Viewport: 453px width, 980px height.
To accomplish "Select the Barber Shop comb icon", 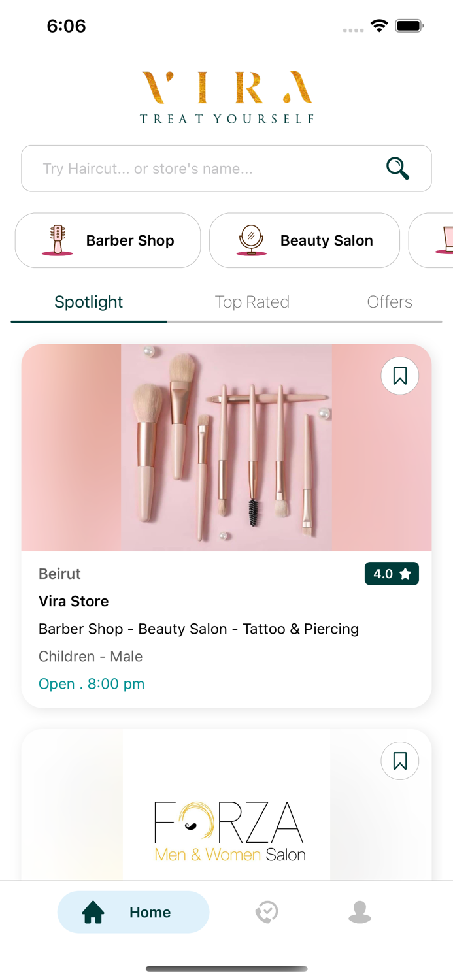I will pyautogui.click(x=56, y=240).
